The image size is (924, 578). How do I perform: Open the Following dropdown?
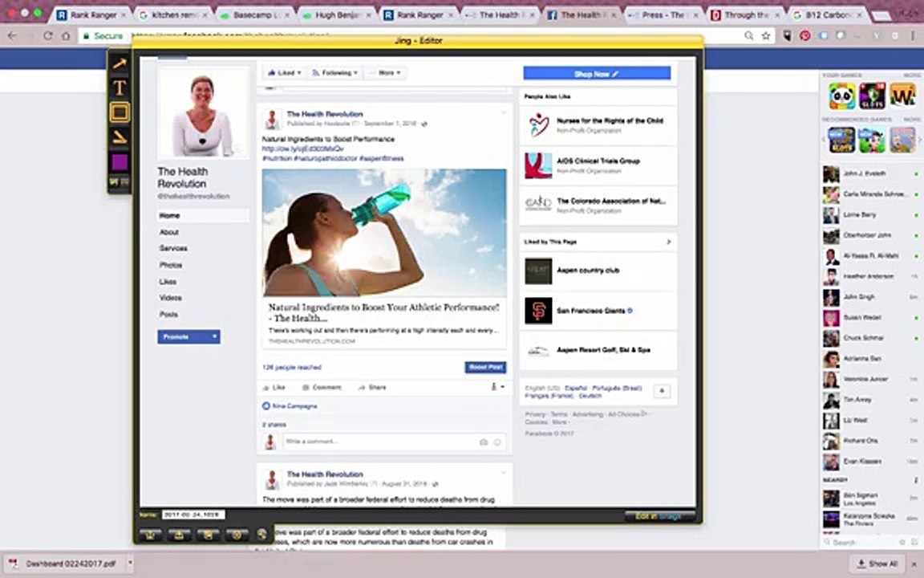(334, 72)
